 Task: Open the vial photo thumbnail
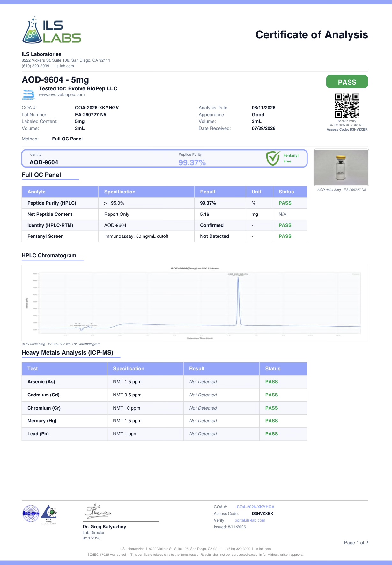[341, 167]
